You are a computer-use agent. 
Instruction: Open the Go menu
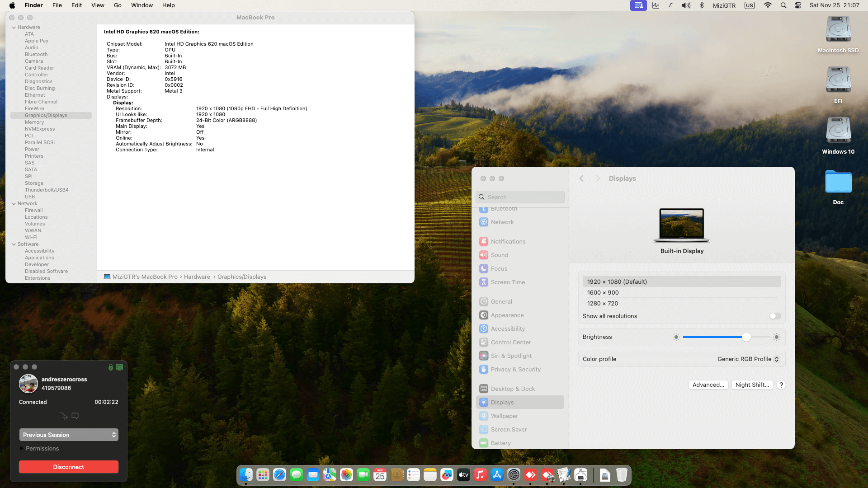pyautogui.click(x=118, y=5)
